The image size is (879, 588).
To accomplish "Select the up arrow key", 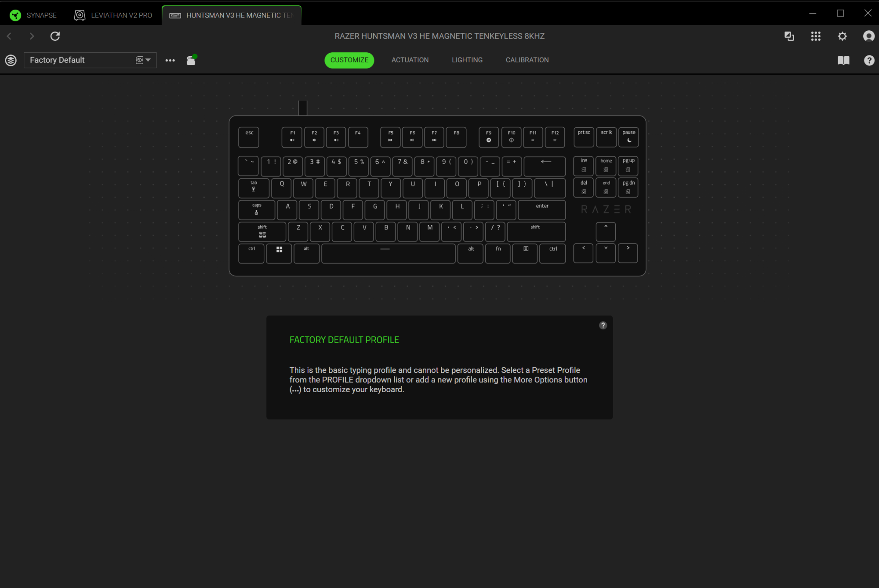I will pyautogui.click(x=606, y=232).
